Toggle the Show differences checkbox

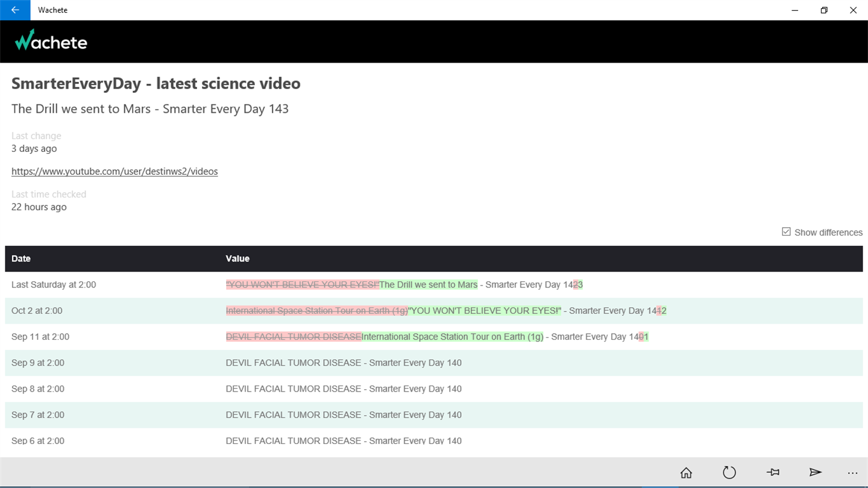click(786, 232)
